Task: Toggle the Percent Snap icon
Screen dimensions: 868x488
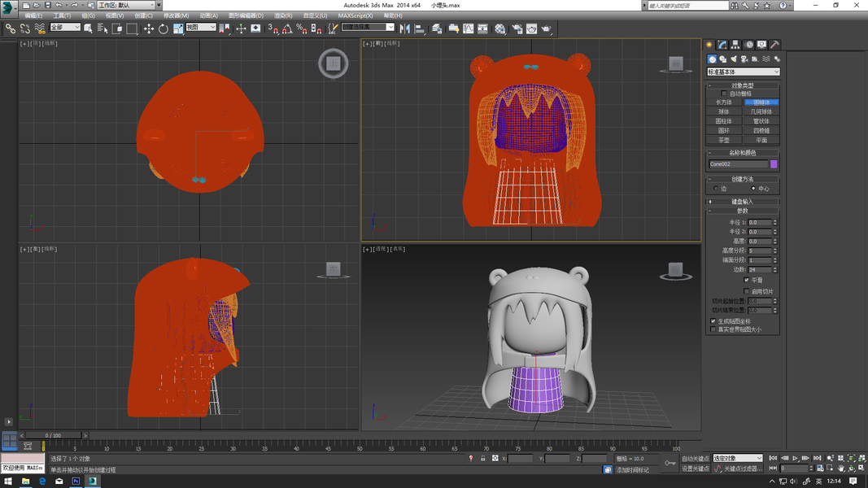Action: click(302, 28)
